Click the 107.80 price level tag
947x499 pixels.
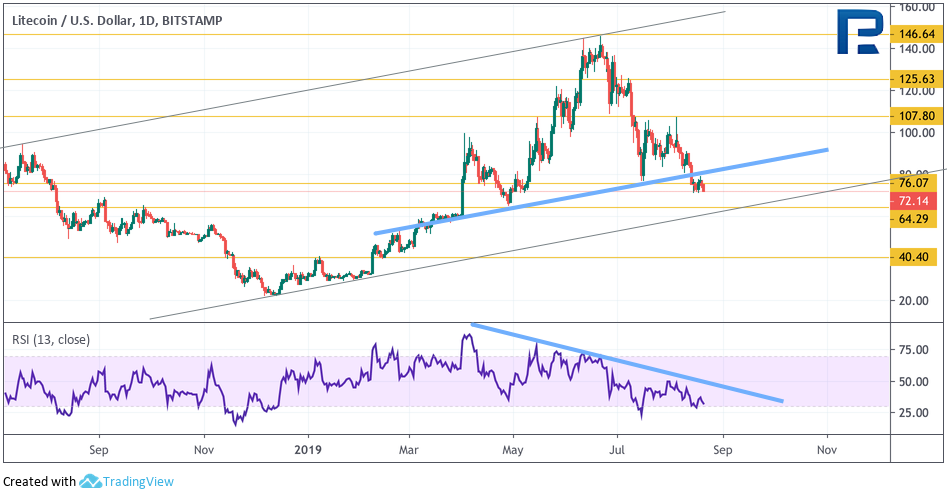point(916,116)
